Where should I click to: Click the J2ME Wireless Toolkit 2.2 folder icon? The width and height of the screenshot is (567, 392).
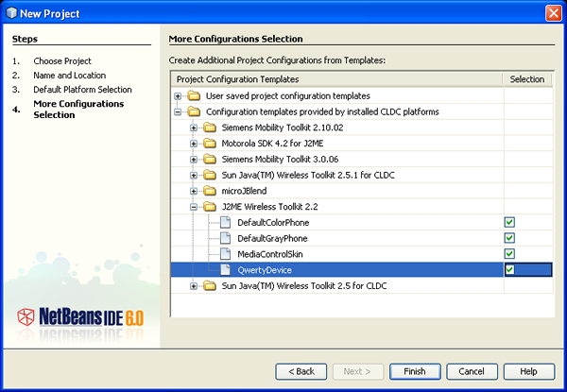coord(210,207)
